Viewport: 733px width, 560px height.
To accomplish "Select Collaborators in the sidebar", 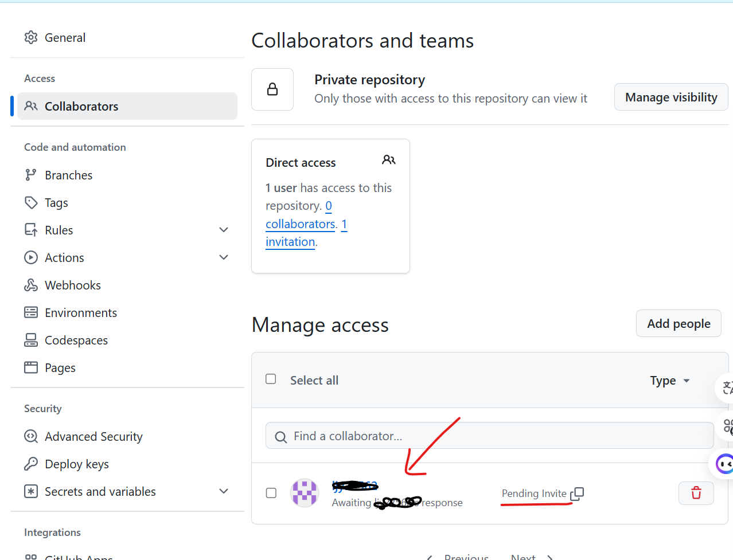I will (127, 106).
